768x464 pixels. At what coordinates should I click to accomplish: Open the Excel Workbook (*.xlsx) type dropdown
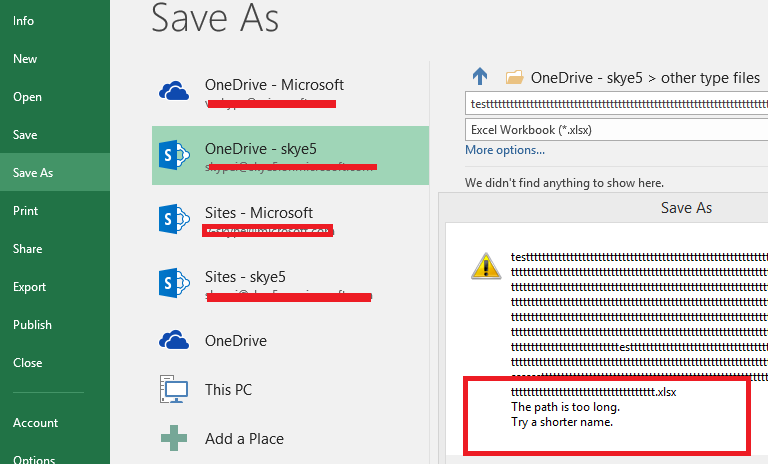pos(617,130)
